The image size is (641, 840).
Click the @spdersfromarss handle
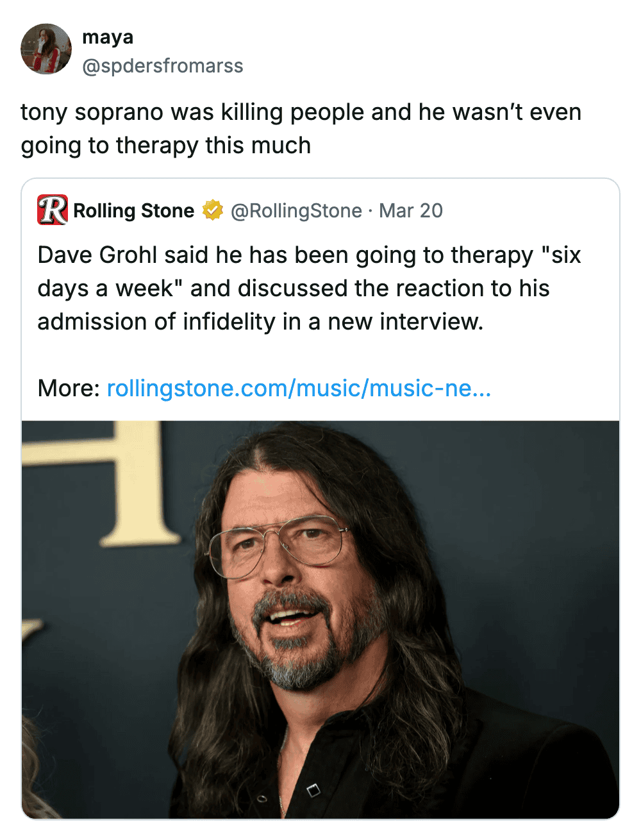163,65
